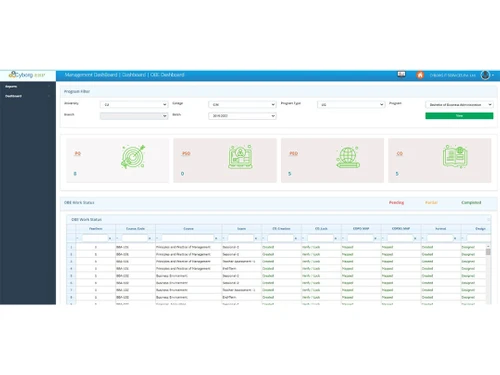Clear the Exam column filter with x

point(256,238)
